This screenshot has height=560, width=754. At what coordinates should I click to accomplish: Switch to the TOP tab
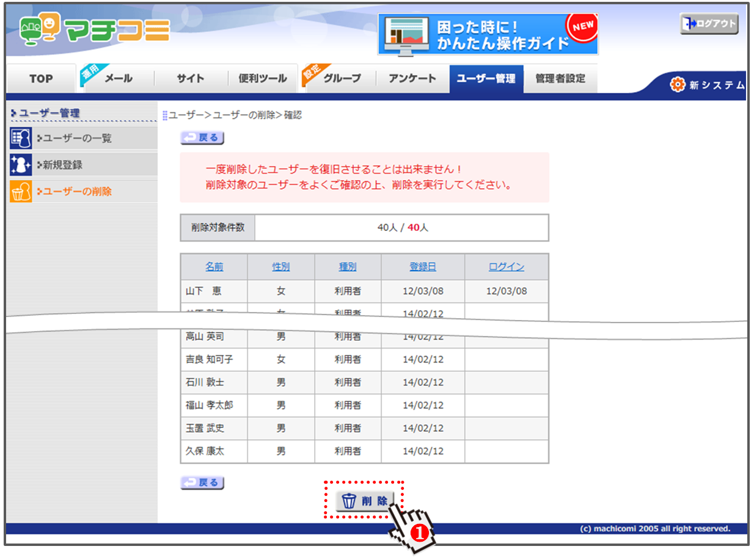tap(41, 79)
